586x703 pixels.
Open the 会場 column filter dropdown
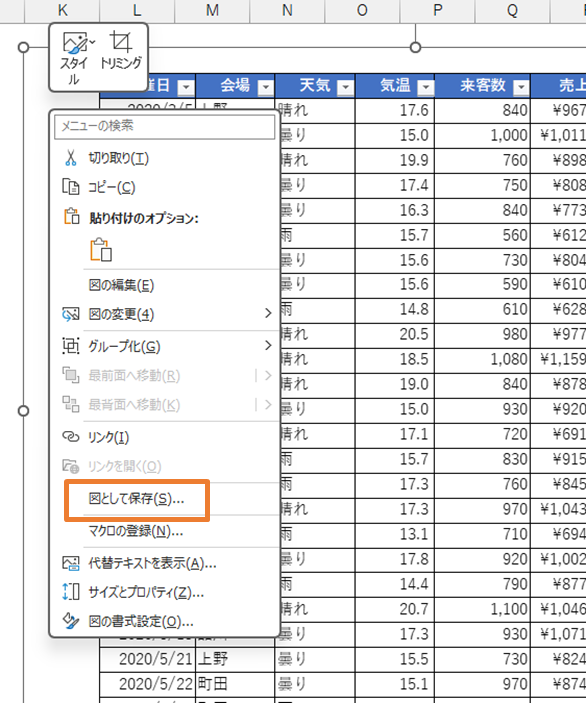[x=266, y=87]
